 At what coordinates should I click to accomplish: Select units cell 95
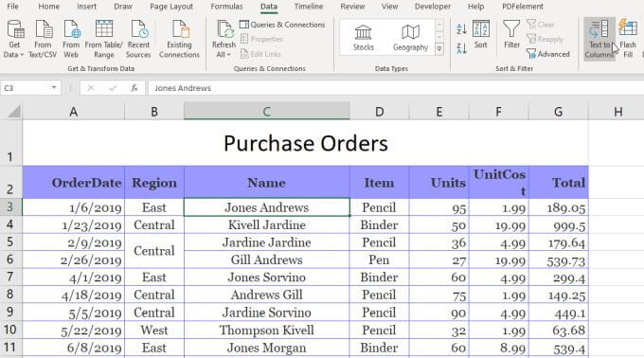pyautogui.click(x=439, y=207)
